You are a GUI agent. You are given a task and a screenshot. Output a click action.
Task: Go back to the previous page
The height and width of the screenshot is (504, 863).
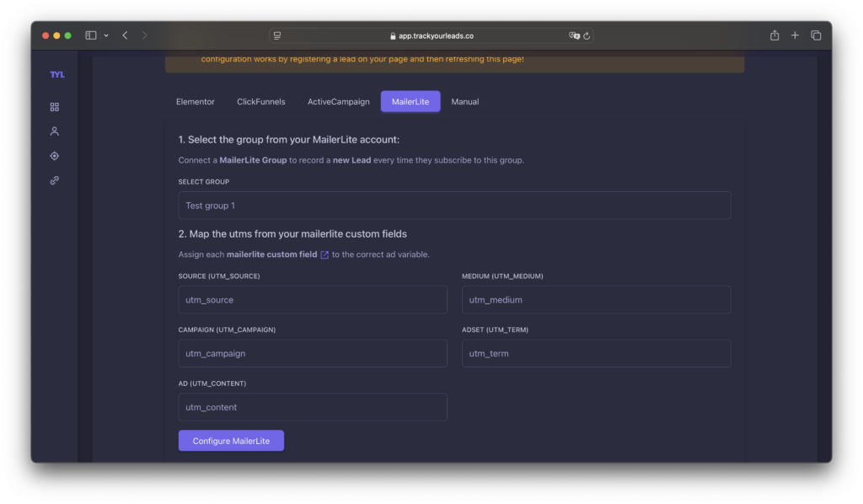pos(126,35)
